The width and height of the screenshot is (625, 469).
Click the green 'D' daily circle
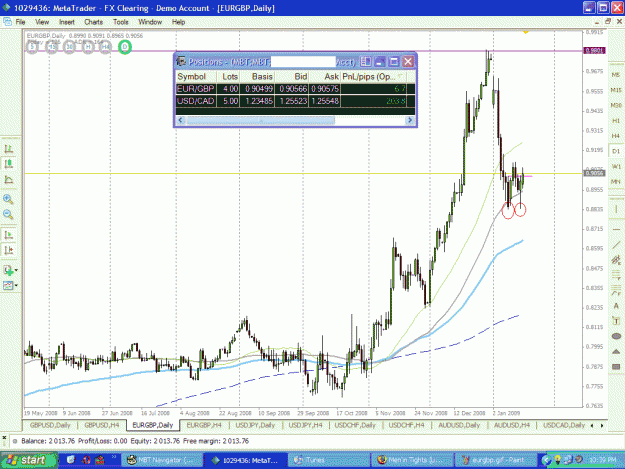tap(125, 47)
